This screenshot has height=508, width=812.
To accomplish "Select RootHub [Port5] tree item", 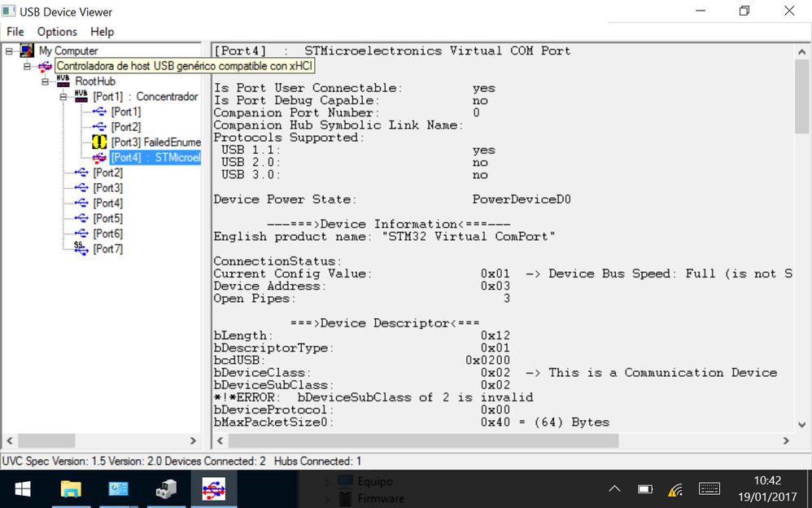I will 107,218.
